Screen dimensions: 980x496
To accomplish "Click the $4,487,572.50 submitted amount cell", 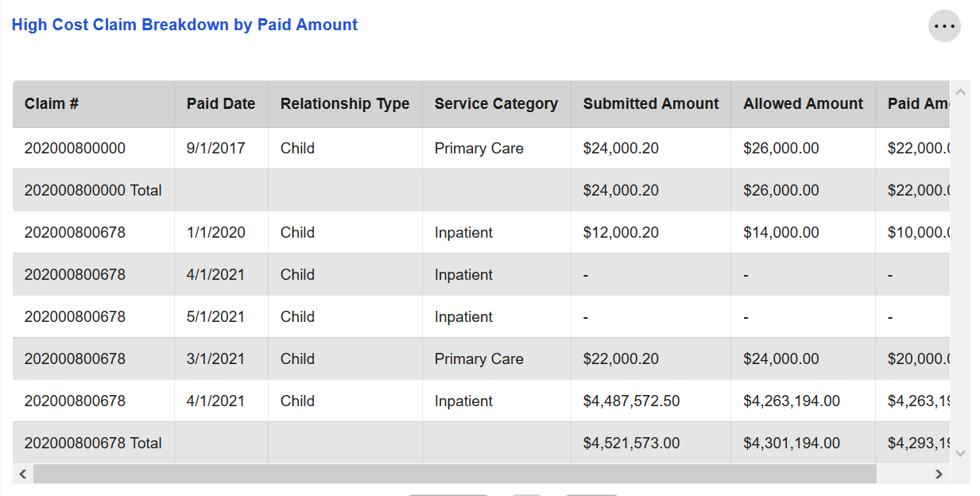I will tap(631, 401).
